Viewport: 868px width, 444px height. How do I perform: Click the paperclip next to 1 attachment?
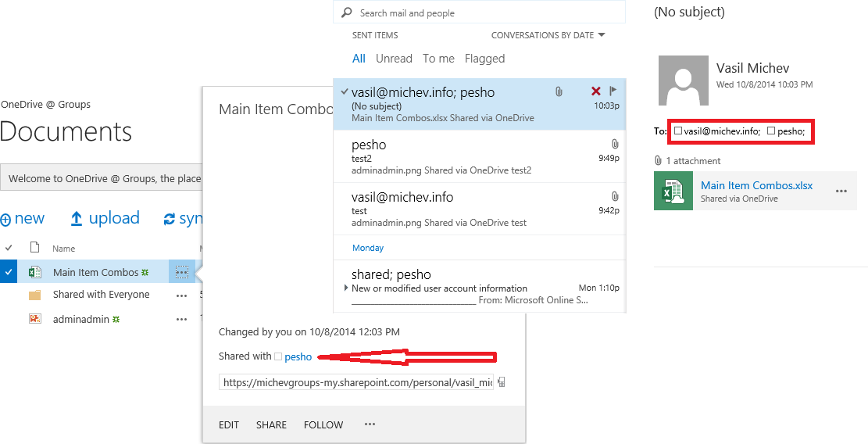coord(658,160)
